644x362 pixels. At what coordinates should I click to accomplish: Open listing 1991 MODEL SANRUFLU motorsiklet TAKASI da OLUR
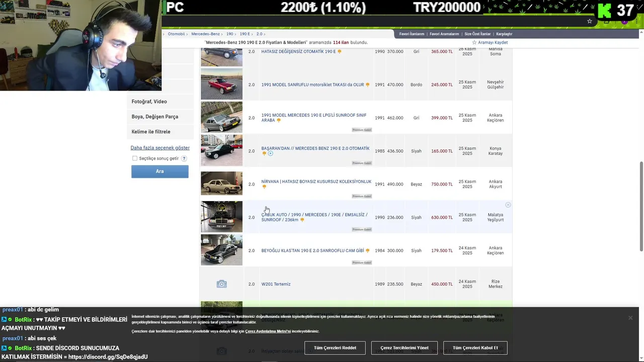tap(312, 85)
